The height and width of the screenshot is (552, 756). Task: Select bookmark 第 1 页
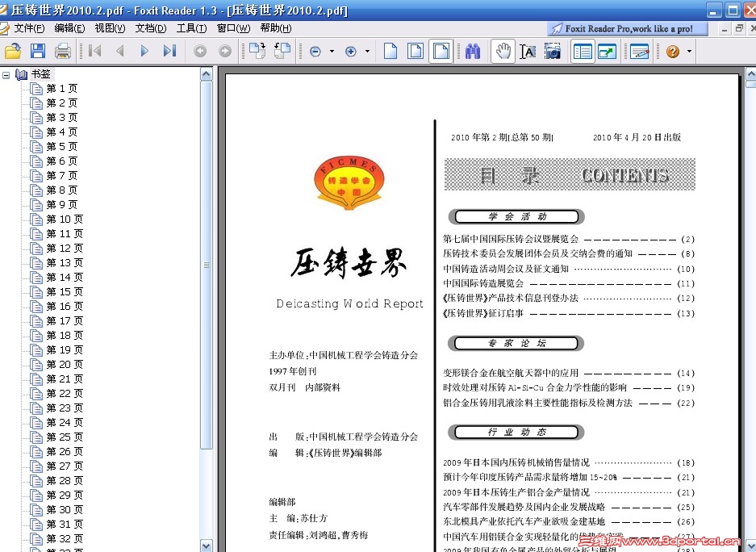[61, 89]
